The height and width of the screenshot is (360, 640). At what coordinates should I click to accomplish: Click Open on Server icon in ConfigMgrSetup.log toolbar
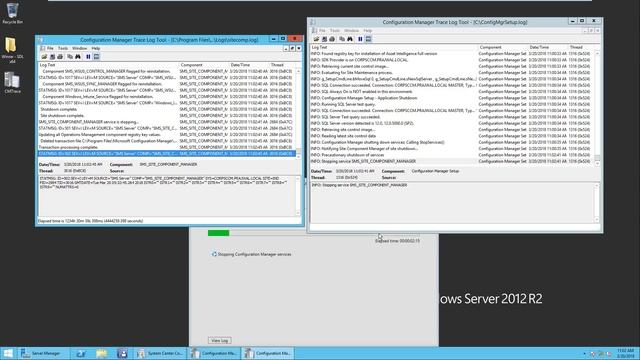coord(324,39)
